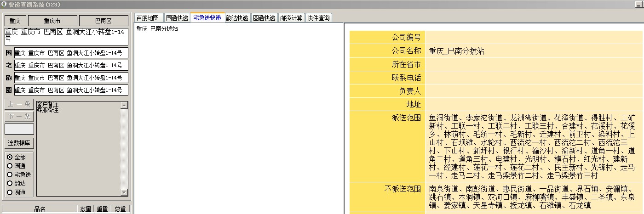
Task: Click the 所在省市 label cell
Action: coord(387,64)
